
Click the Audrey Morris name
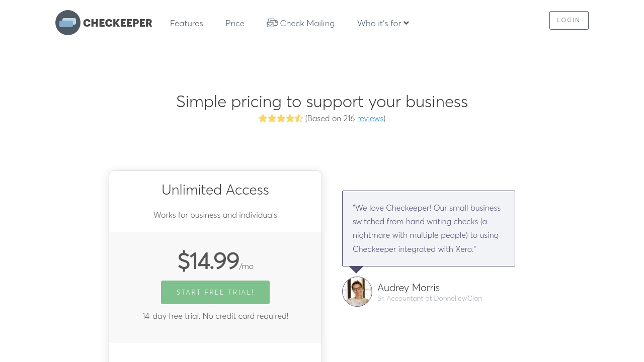[409, 288]
